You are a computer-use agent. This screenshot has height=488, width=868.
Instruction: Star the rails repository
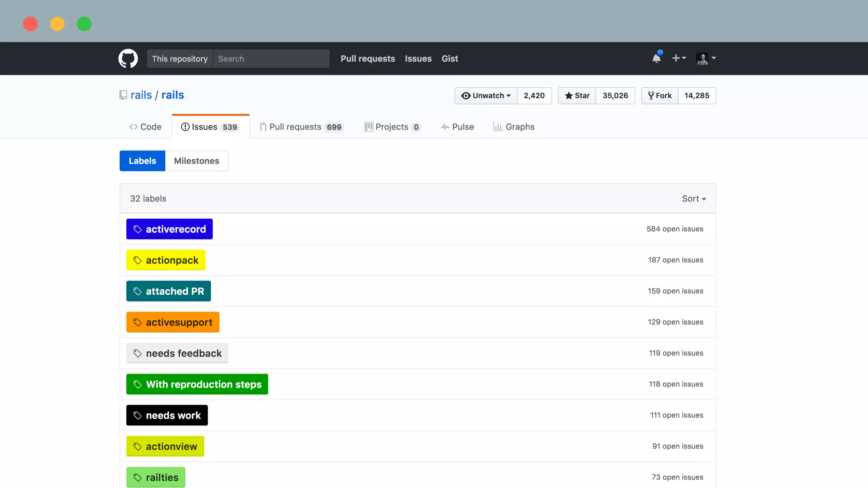pyautogui.click(x=577, y=96)
